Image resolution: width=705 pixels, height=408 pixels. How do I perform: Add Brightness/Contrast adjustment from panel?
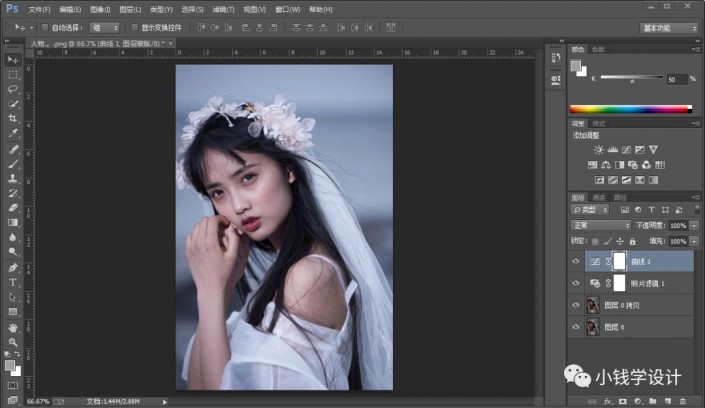599,150
